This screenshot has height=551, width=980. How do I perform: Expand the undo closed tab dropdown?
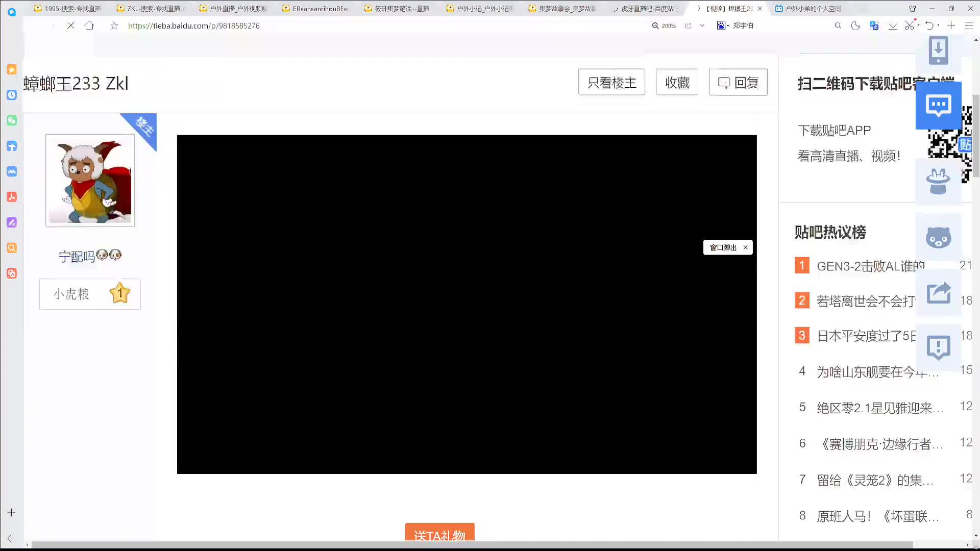(x=938, y=26)
